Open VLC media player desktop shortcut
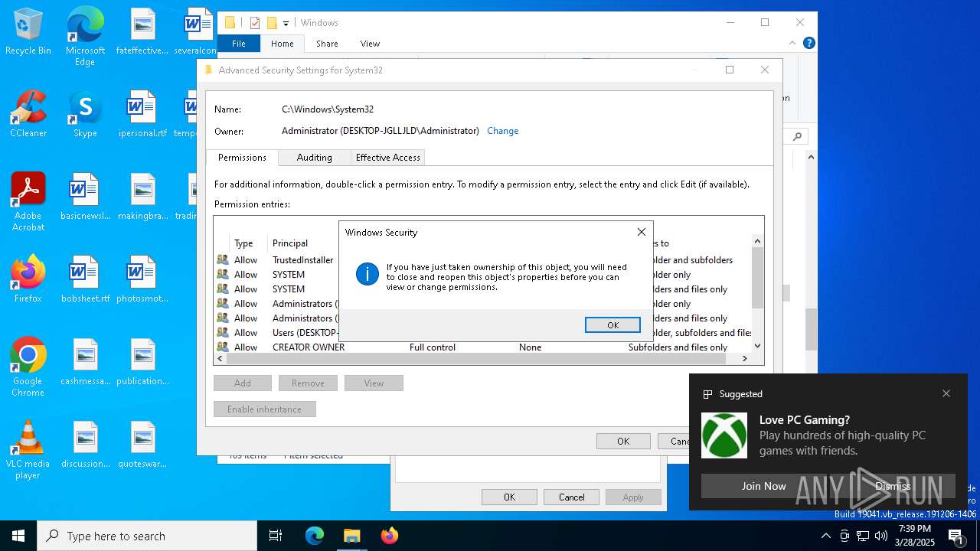Image resolution: width=980 pixels, height=551 pixels. (28, 450)
